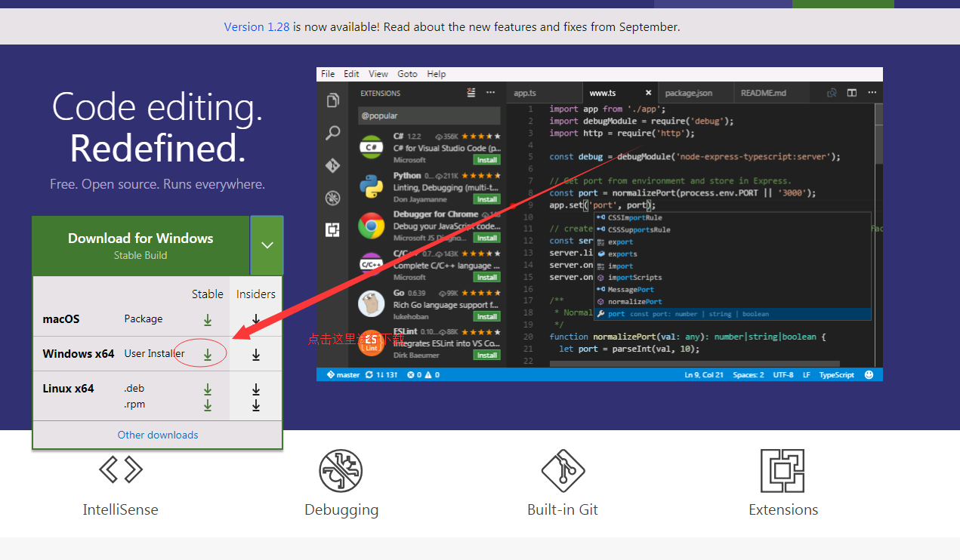
Task: Select normalizePort in the autocomplete list
Action: (x=733, y=302)
